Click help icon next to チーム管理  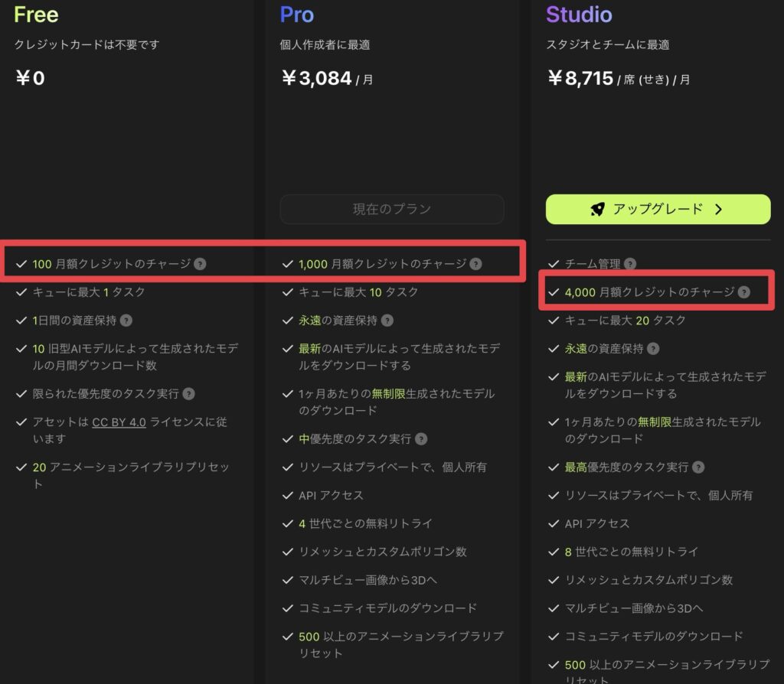630,264
